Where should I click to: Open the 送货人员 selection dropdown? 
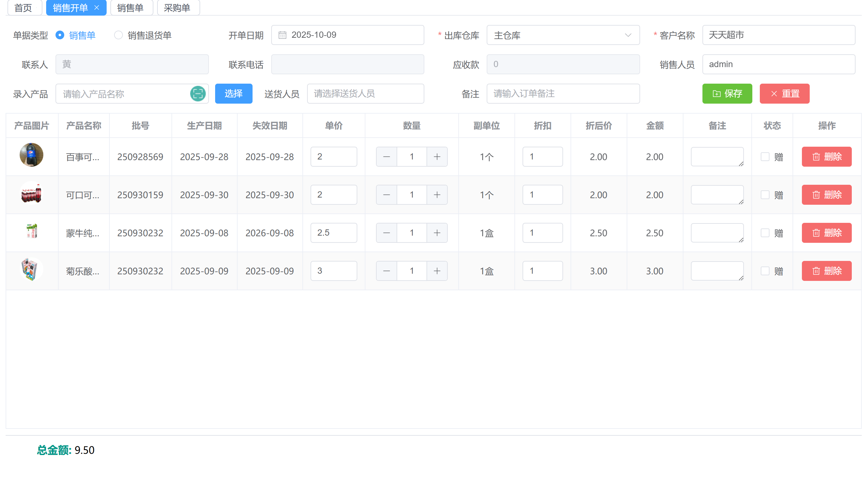pos(365,94)
